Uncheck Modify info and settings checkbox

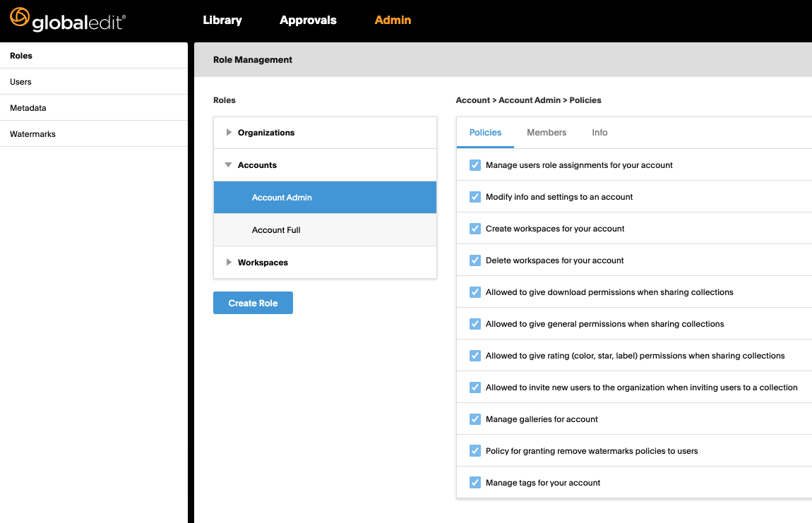pyautogui.click(x=475, y=197)
